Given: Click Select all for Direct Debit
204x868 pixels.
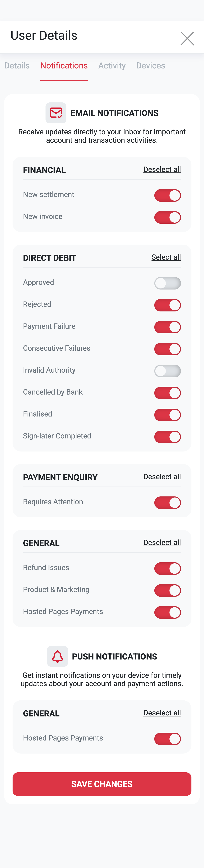Looking at the screenshot, I should pos(166,257).
